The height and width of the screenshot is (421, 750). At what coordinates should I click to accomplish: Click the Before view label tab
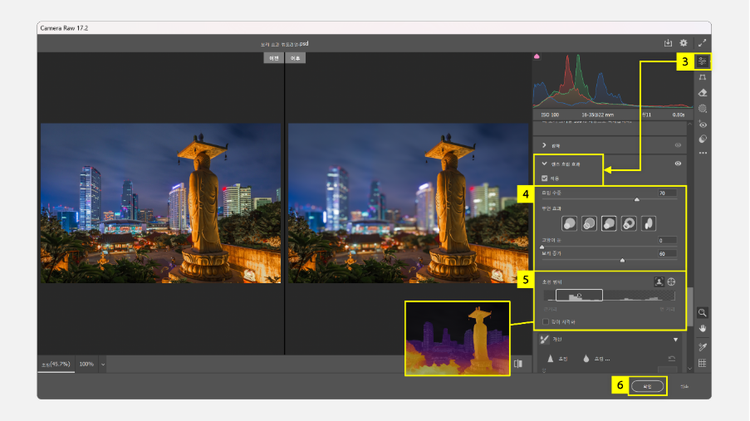pyautogui.click(x=272, y=59)
